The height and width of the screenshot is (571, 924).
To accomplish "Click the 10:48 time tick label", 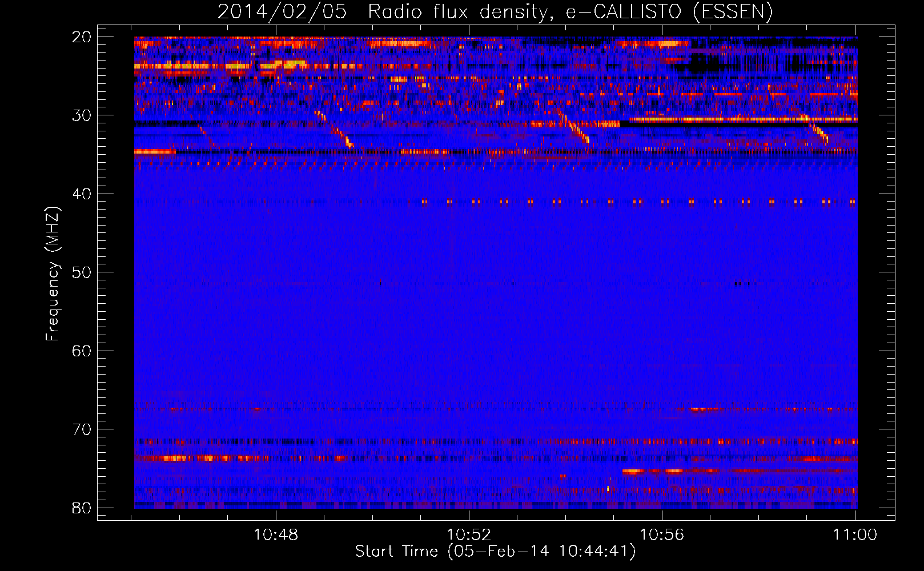I will 276,535.
